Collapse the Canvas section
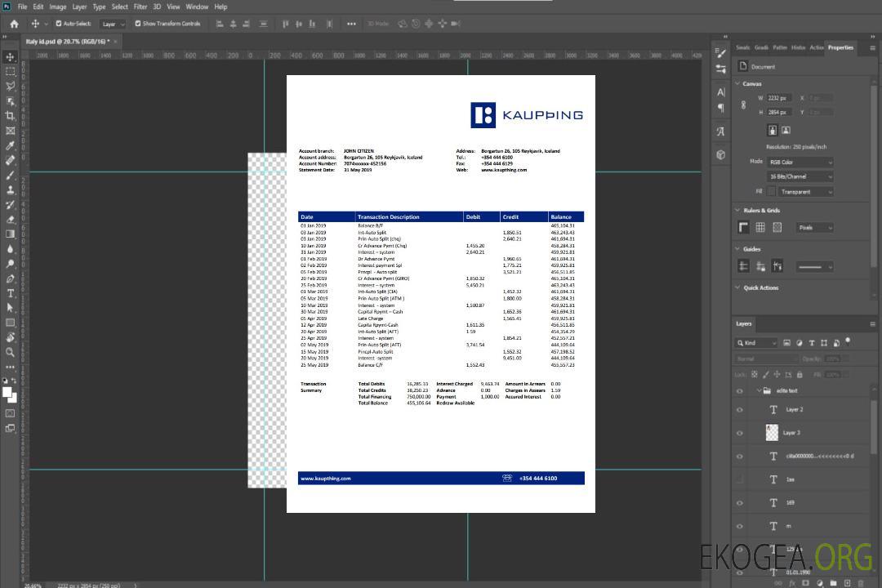882x588 pixels. click(x=737, y=84)
